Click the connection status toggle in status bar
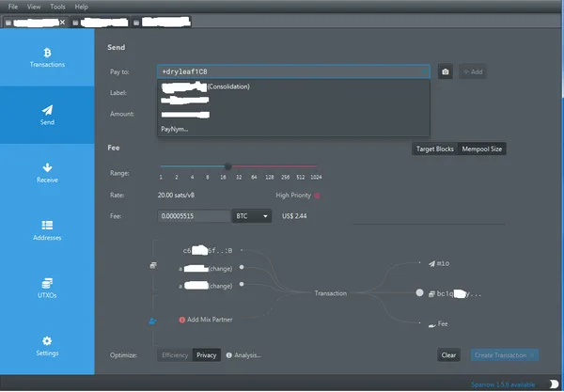The width and height of the screenshot is (564, 392). coord(554,384)
